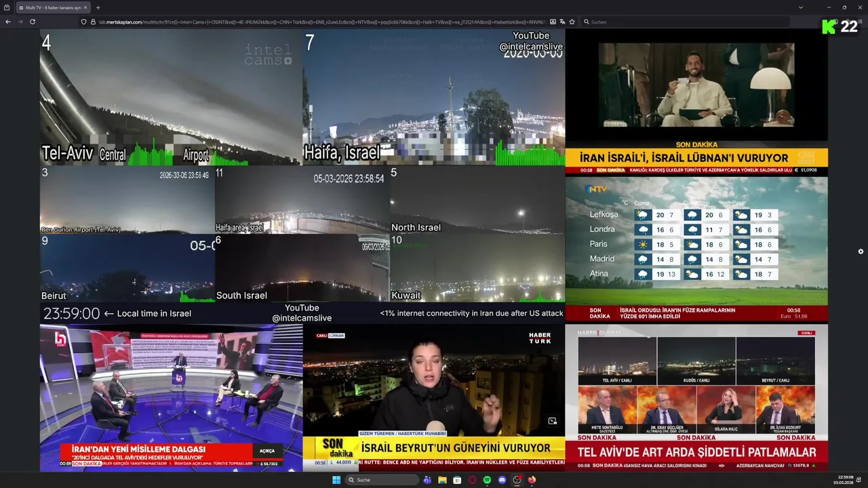Click the 'North Israel' camera label
Viewport: 868px width, 488px height.
click(x=416, y=228)
